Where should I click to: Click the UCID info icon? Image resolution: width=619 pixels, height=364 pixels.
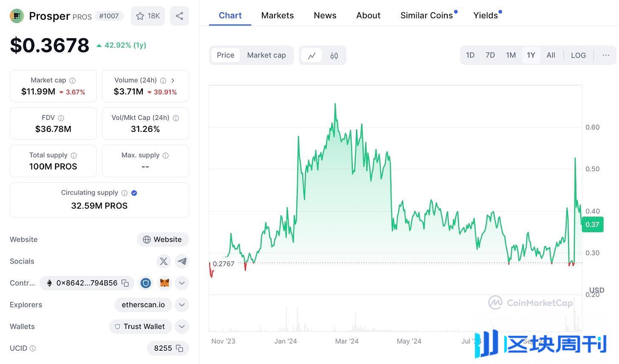(33, 348)
